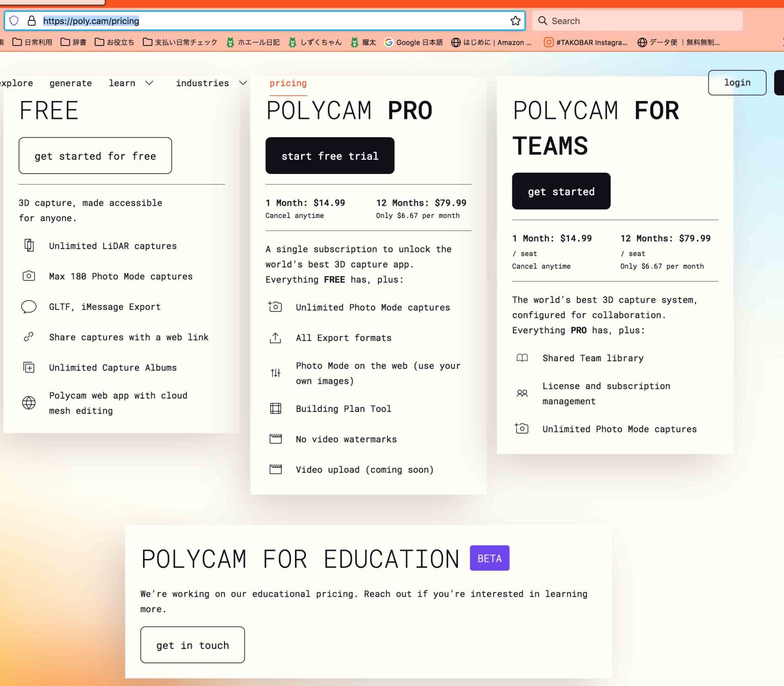Click the camera icon beside Max 180 Photo Mode
Image resolution: width=784 pixels, height=686 pixels.
coord(29,276)
